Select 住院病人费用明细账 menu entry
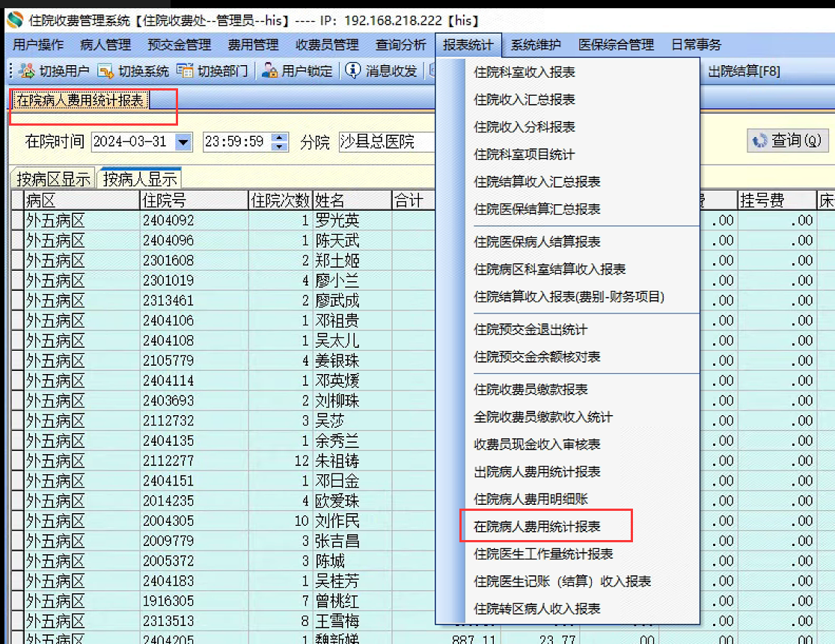The height and width of the screenshot is (644, 835). [x=531, y=499]
